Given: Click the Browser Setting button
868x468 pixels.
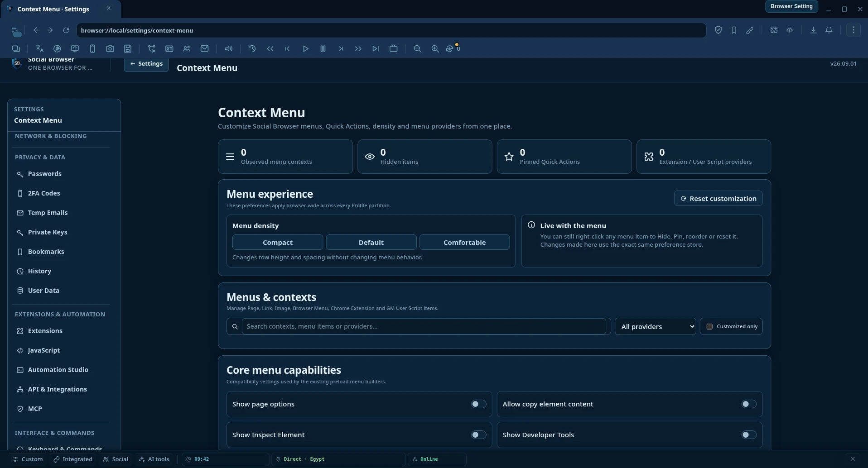Looking at the screenshot, I should pos(791,6).
